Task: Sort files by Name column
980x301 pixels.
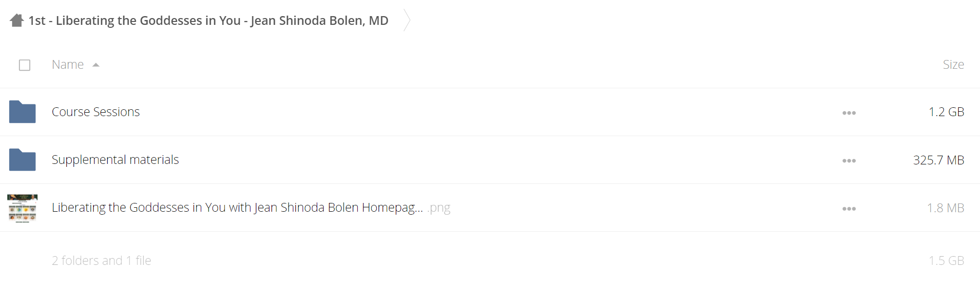Action: coord(68,64)
